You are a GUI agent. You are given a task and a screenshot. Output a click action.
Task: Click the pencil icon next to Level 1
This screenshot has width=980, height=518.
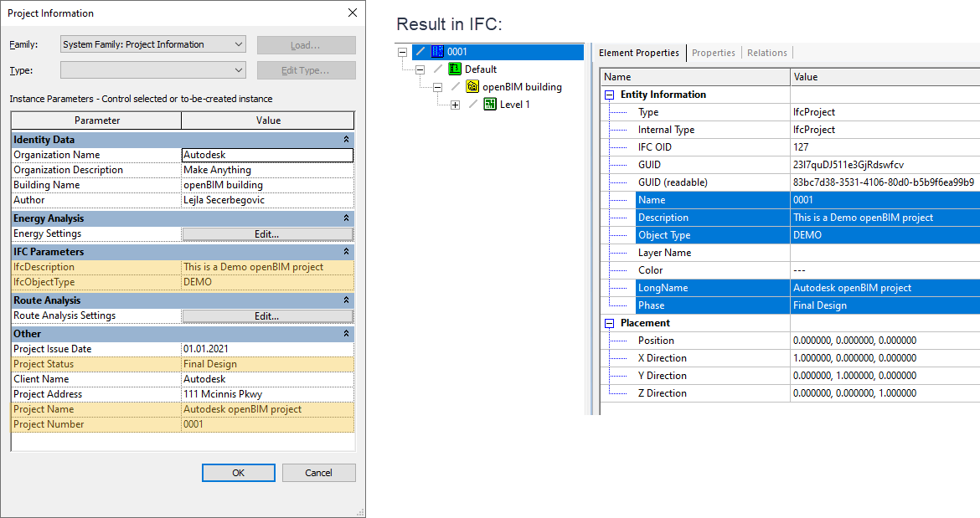[473, 105]
